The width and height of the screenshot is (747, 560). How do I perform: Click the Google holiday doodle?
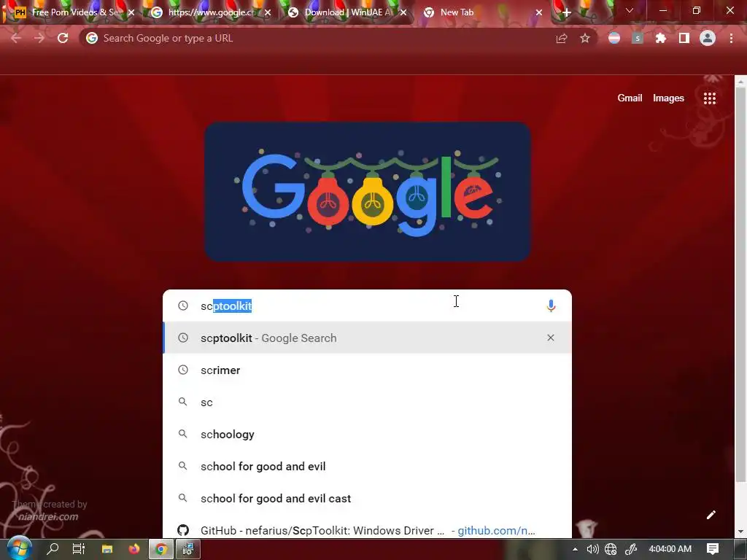[368, 192]
